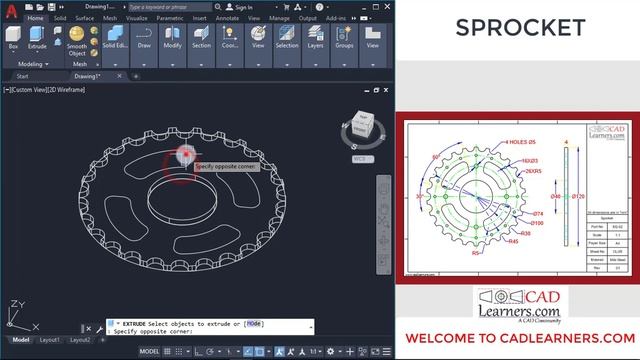Expand the Draw panel dropdown arrow
The width and height of the screenshot is (640, 360).
(144, 64)
